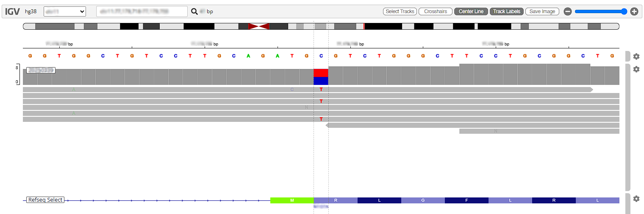Open sequence track gear settings
Screen dimensions: 644x214
pos(636,56)
